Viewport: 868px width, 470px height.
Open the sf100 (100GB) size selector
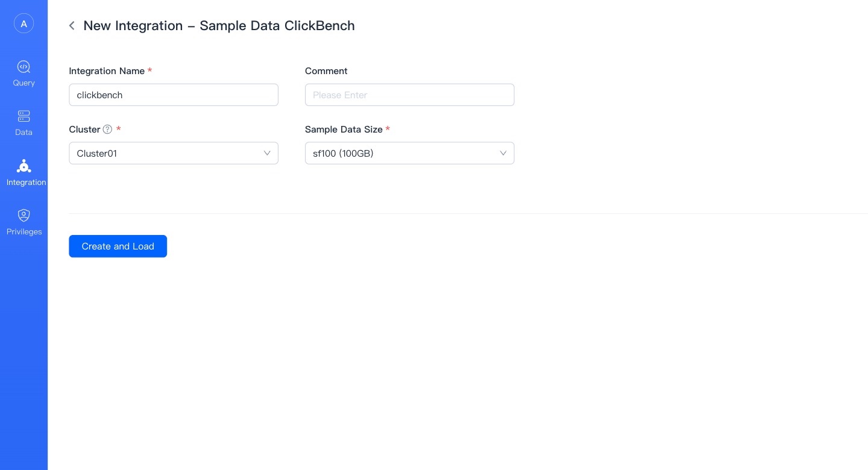409,153
